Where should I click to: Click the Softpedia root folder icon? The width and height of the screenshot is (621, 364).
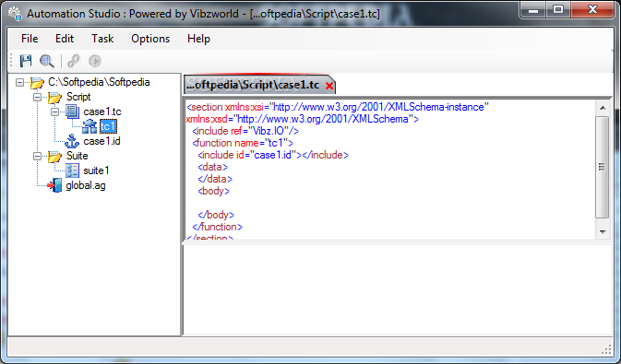pos(37,83)
